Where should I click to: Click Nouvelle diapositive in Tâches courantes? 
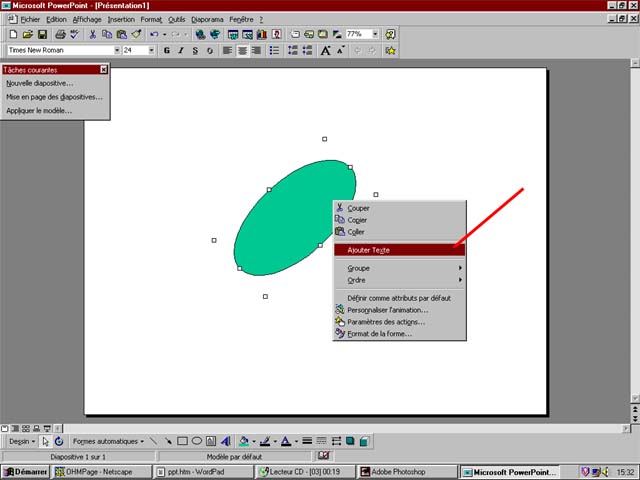coord(40,83)
